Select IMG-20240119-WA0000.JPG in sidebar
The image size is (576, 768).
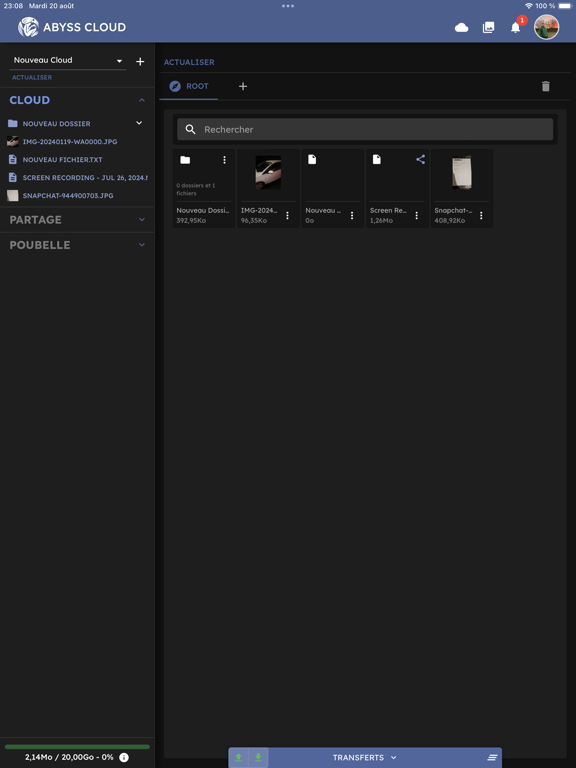click(70, 142)
